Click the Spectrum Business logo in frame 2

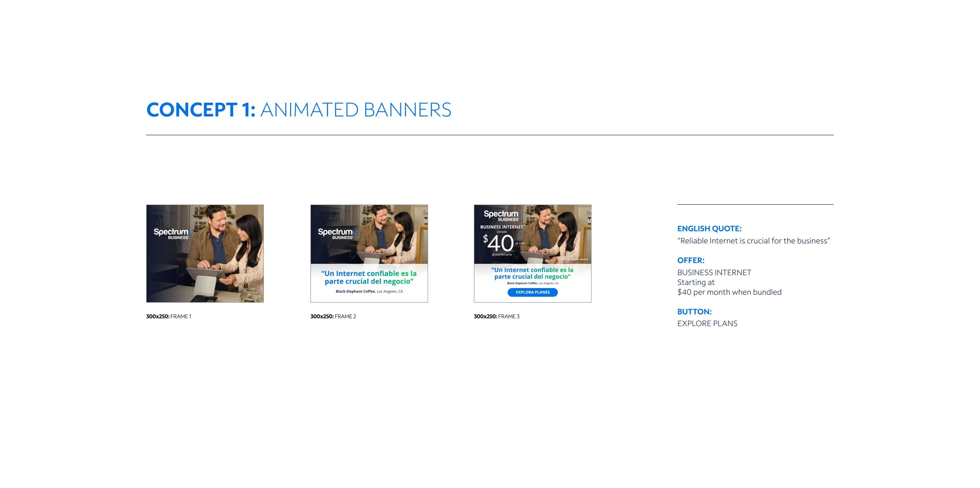click(336, 234)
